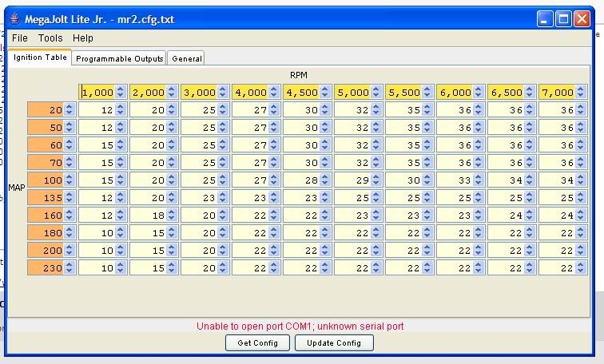Viewport: 604px width, 364px height.
Task: Select the Ignition Table tab
Action: coord(40,57)
